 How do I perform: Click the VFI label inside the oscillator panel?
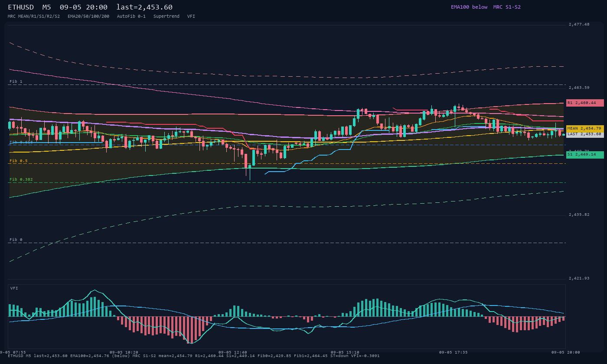click(14, 288)
